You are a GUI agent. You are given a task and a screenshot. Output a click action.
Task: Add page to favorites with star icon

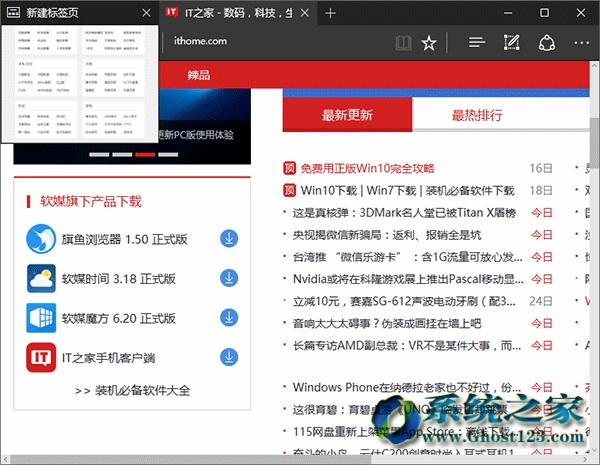point(429,43)
